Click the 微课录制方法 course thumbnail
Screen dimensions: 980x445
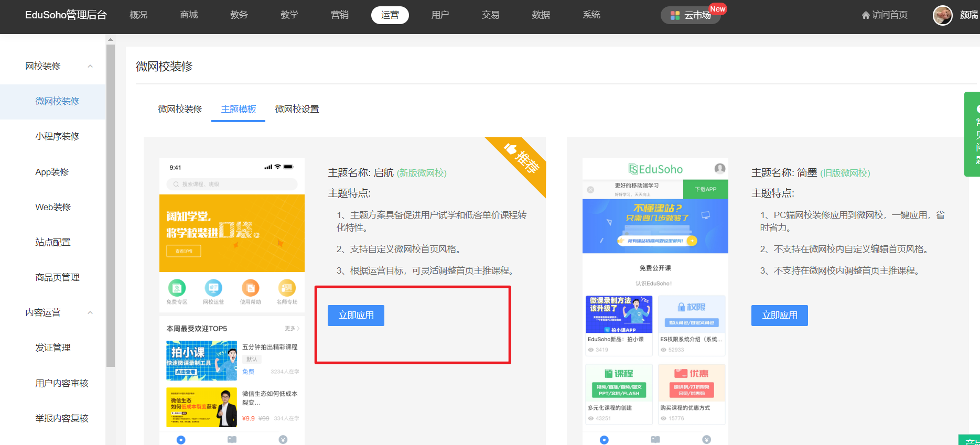(x=619, y=314)
